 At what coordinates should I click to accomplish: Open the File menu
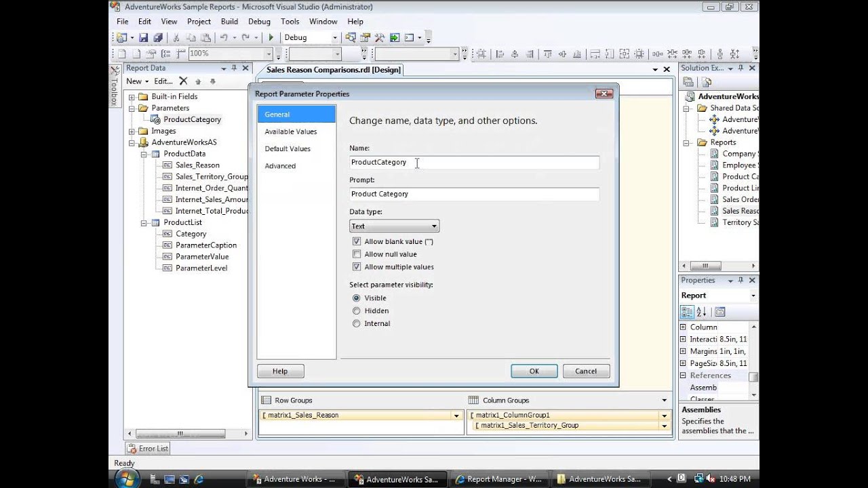(x=122, y=22)
